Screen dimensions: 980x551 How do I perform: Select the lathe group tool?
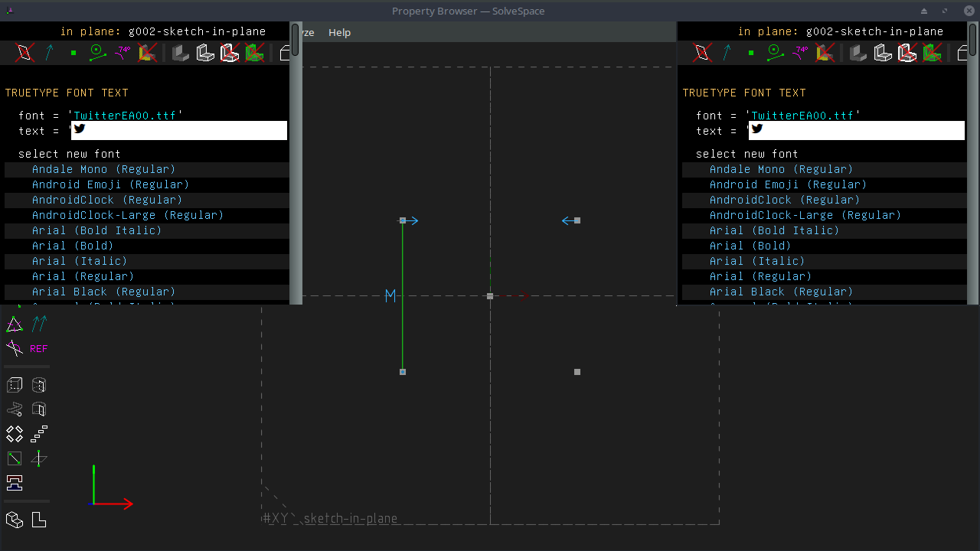point(39,385)
